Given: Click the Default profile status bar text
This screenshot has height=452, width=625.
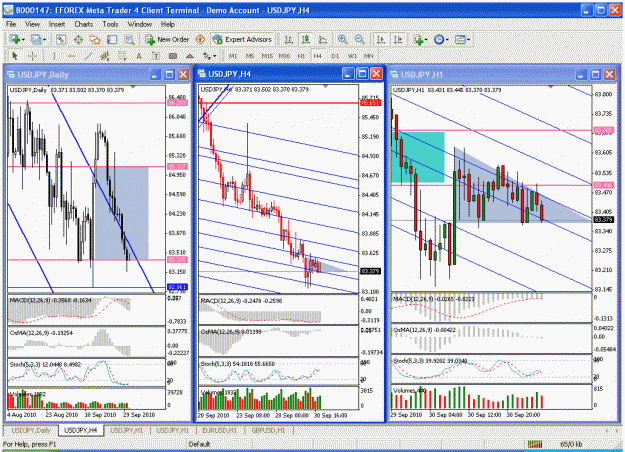Looking at the screenshot, I should (x=199, y=444).
